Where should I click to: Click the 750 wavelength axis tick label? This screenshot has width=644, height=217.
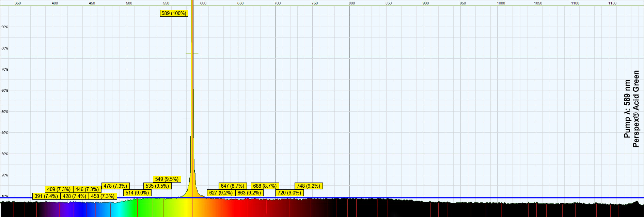315,3
